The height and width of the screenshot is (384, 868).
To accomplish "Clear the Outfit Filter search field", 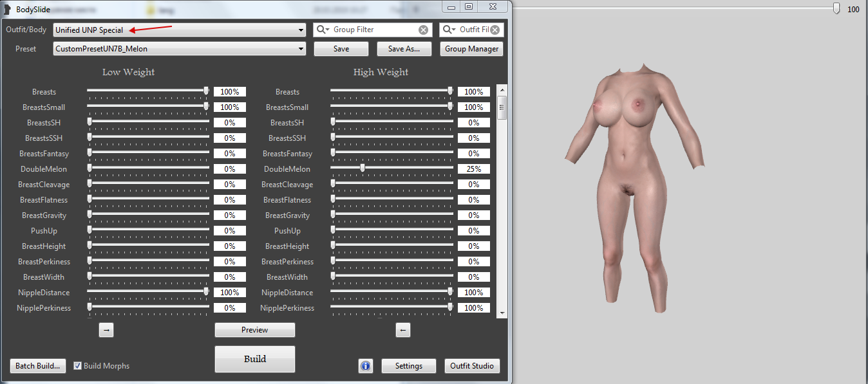I will pyautogui.click(x=495, y=30).
